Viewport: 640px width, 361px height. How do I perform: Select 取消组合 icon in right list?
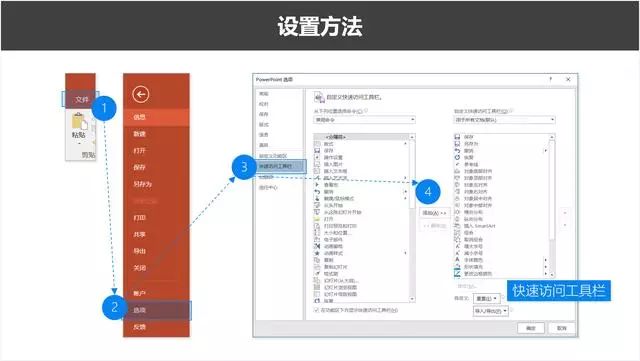tap(457, 240)
